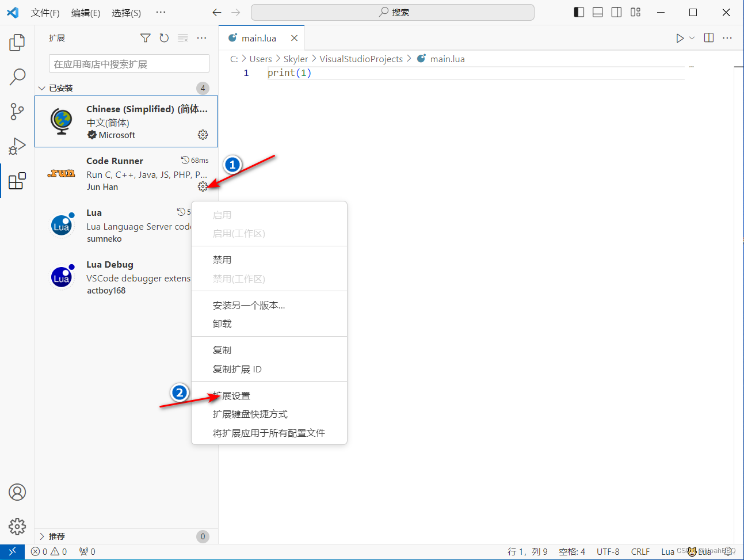This screenshot has width=744, height=560.
Task: Open the Manage gear in activity bar
Action: pos(17,526)
